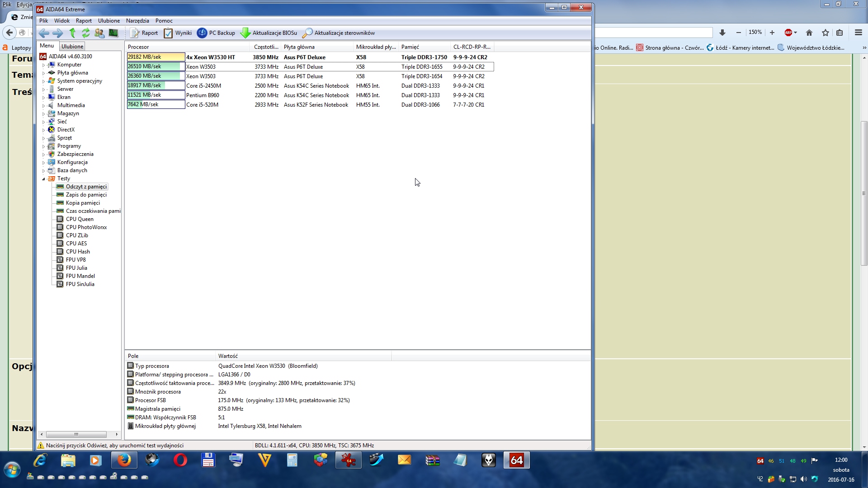Open the Narzędzia menu

click(137, 20)
